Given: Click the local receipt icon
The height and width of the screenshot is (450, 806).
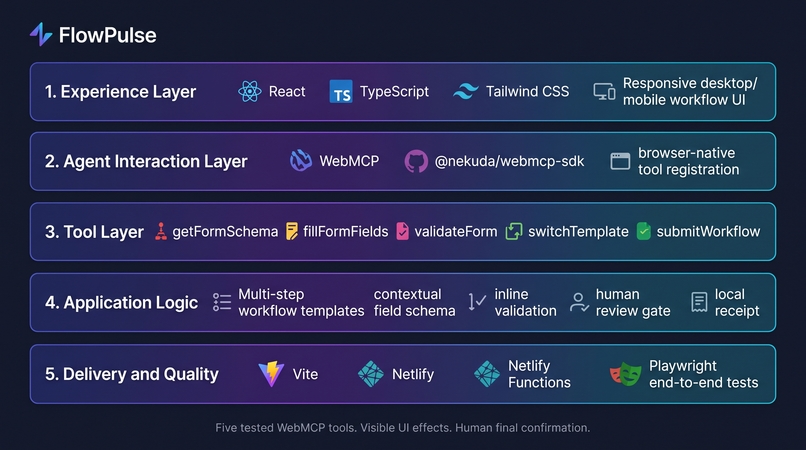Looking at the screenshot, I should [x=699, y=302].
